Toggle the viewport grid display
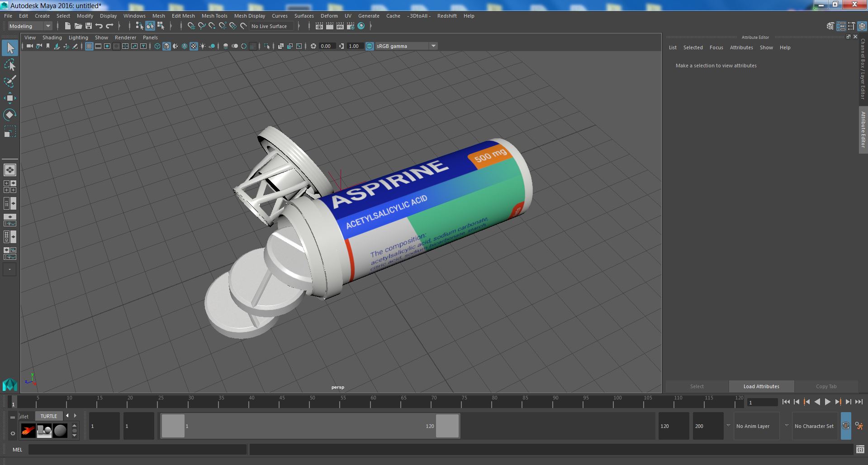Image resolution: width=868 pixels, height=465 pixels. (89, 46)
